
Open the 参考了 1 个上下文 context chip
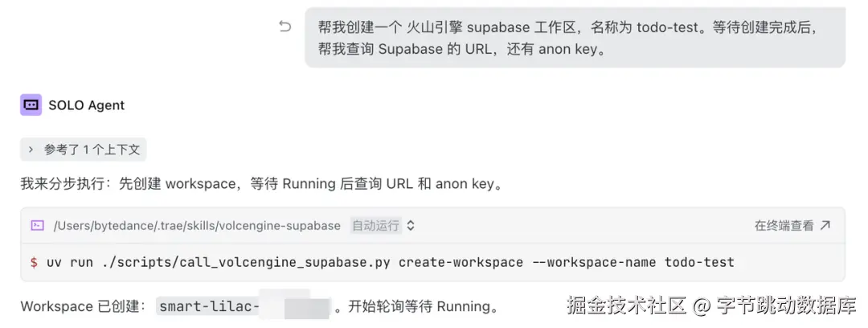tap(84, 150)
